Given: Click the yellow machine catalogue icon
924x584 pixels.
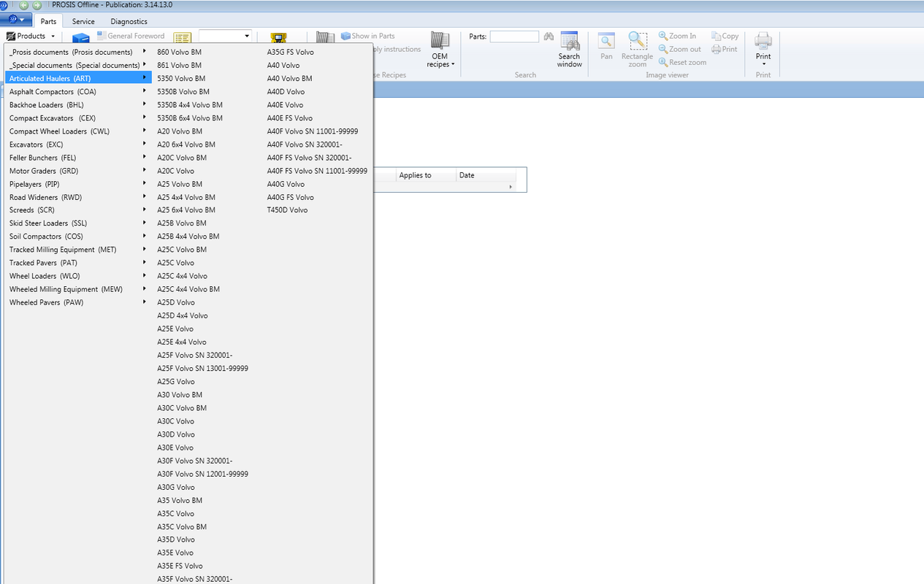Looking at the screenshot, I should coord(278,38).
